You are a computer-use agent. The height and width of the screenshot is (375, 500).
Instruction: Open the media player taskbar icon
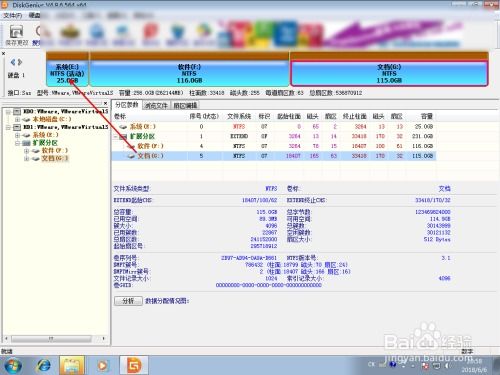pos(102,365)
